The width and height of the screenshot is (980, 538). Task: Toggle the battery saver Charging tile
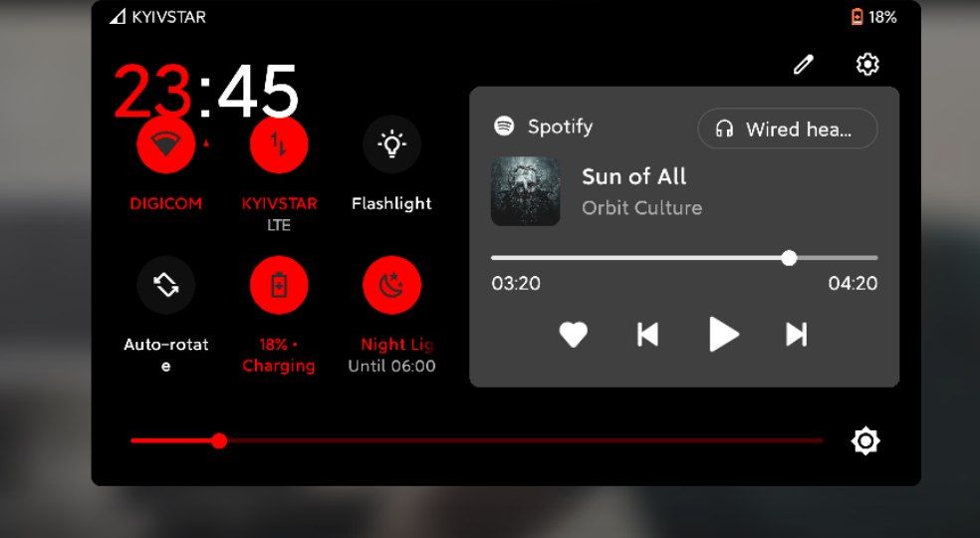279,285
